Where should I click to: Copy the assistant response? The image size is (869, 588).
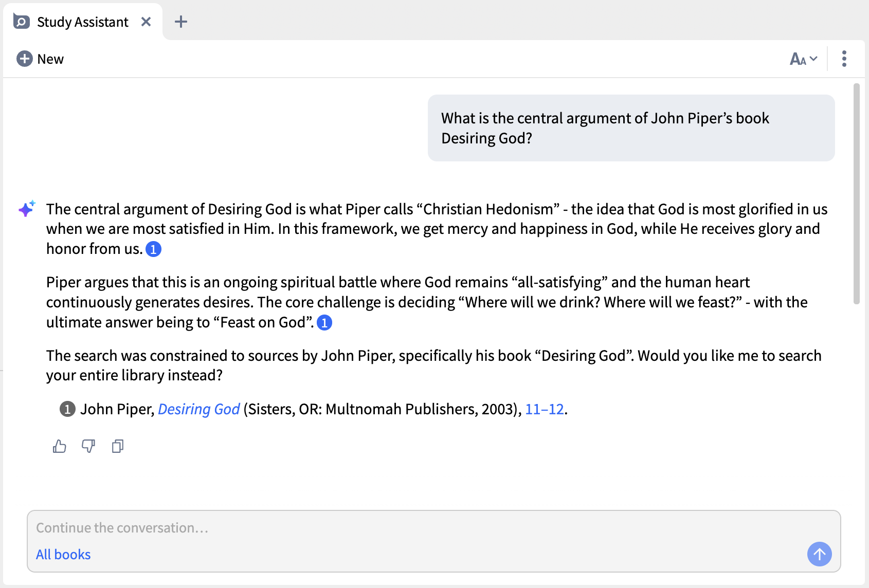pyautogui.click(x=118, y=446)
